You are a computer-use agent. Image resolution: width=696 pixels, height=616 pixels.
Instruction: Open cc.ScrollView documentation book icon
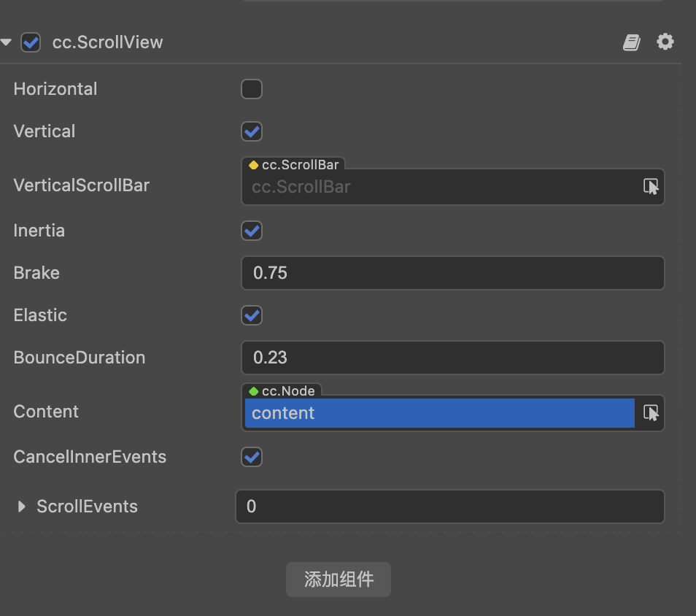pyautogui.click(x=631, y=42)
